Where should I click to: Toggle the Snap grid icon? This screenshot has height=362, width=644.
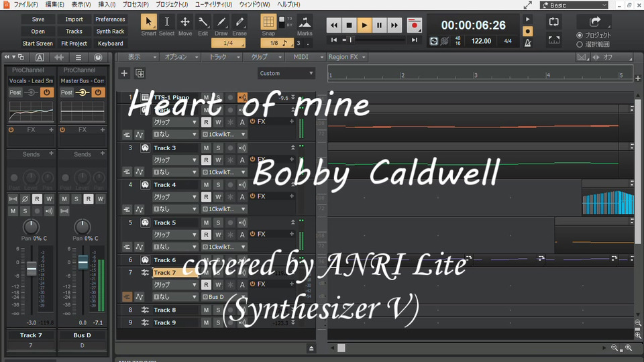point(268,21)
